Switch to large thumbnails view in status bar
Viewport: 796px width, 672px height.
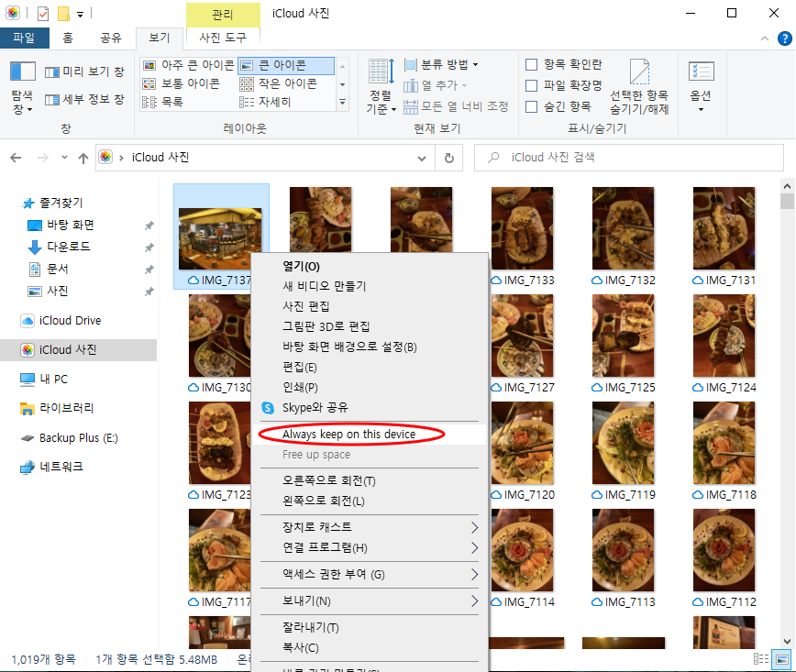click(x=781, y=659)
